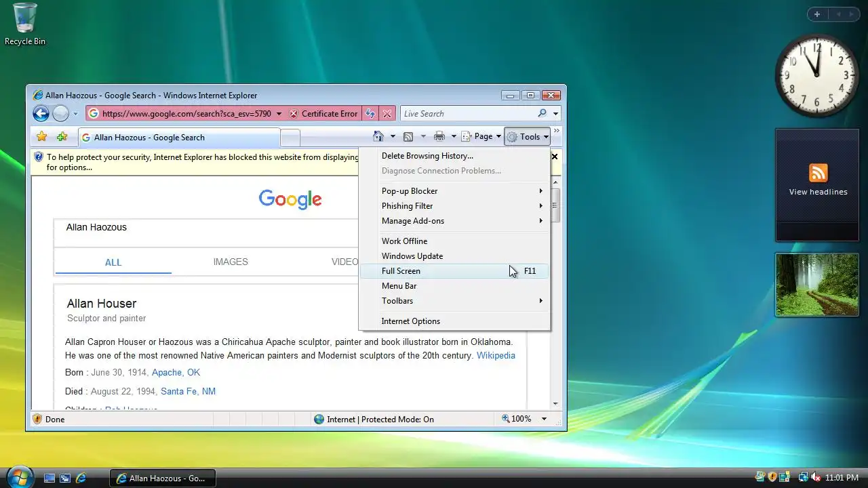Click the Forward navigation arrow button
The width and height of the screenshot is (868, 488).
(60, 114)
